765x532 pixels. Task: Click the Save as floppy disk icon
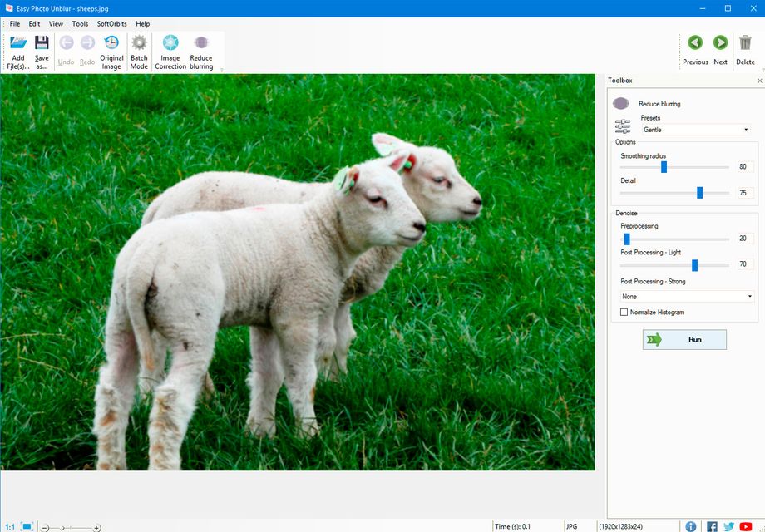[x=42, y=52]
